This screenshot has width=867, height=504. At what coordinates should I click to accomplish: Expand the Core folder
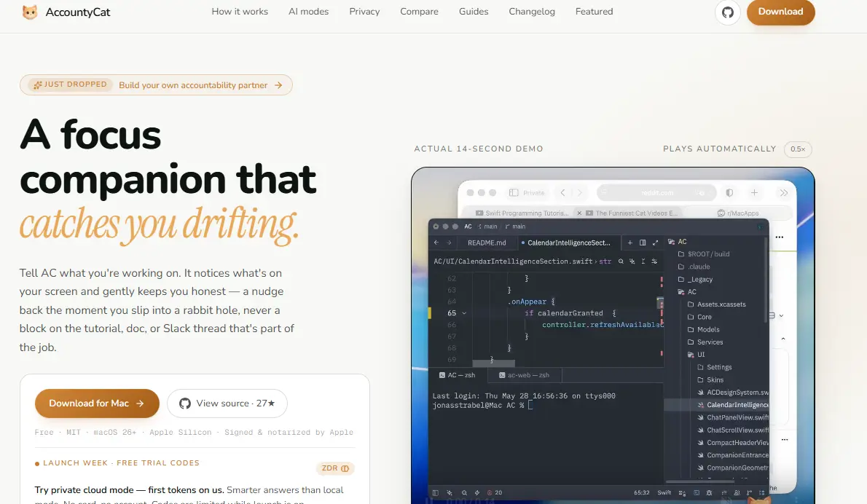699,317
